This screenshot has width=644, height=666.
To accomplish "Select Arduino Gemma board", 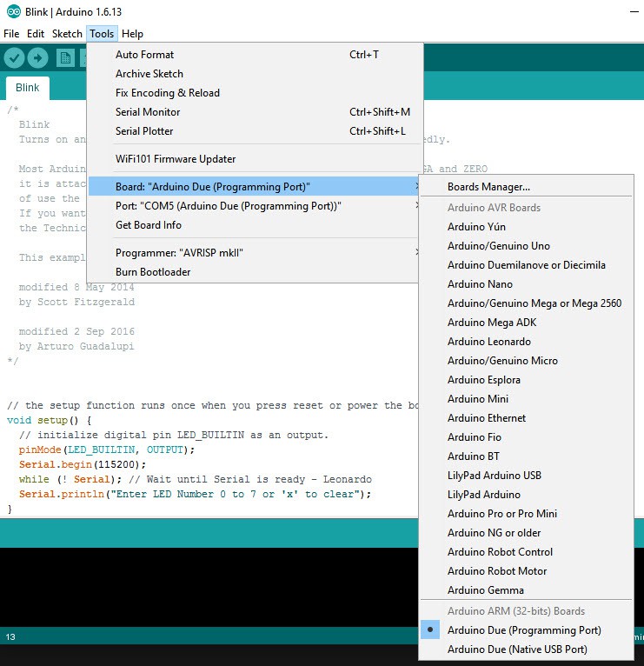I will (x=527, y=589).
